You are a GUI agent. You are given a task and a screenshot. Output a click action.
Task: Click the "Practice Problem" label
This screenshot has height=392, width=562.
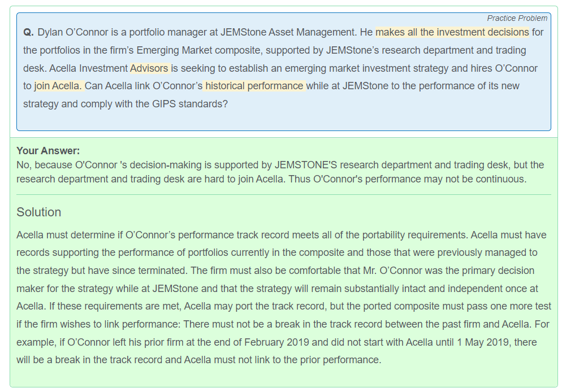(517, 18)
